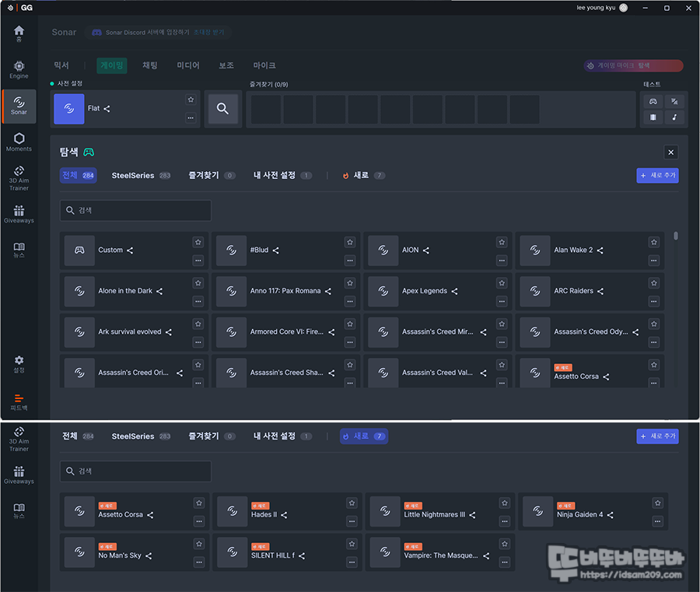
Task: Open Moments in the sidebar
Action: pyautogui.click(x=19, y=142)
